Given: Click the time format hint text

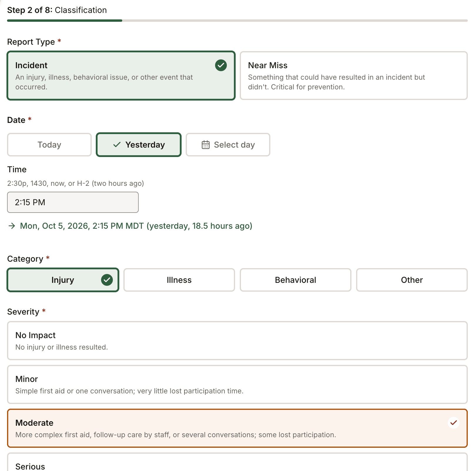Looking at the screenshot, I should point(76,183).
